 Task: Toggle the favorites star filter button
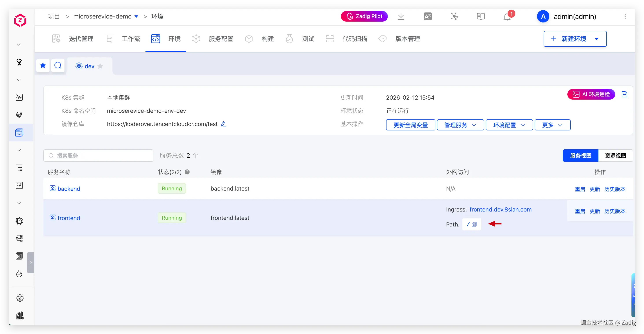43,66
